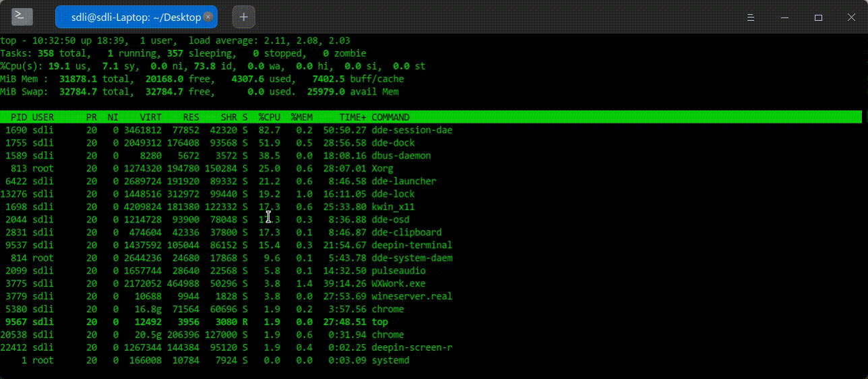Click the bold top process name

(x=380, y=322)
